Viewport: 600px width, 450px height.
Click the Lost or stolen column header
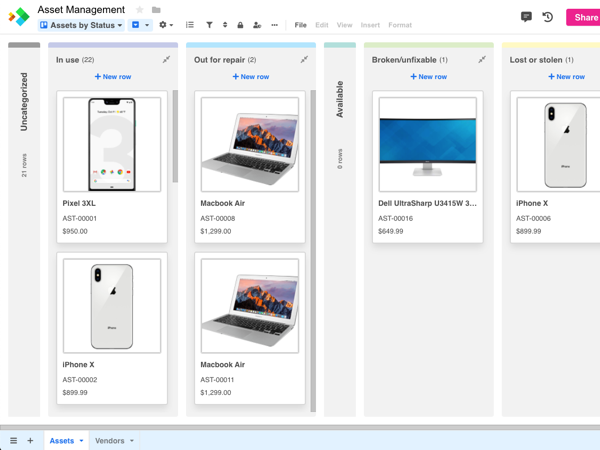point(541,60)
